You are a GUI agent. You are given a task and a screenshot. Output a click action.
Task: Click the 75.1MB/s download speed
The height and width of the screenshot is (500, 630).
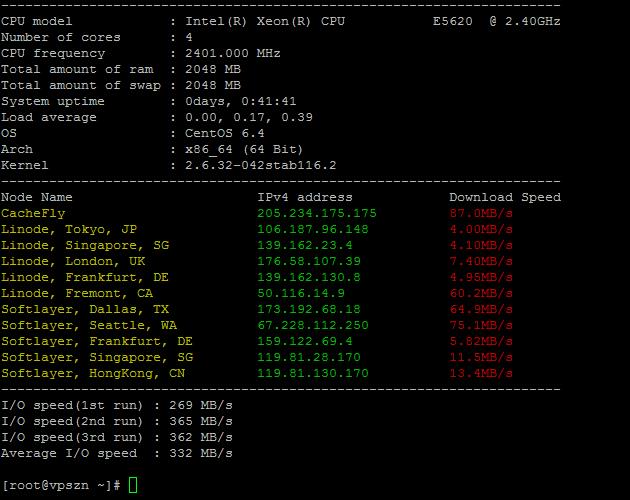481,326
